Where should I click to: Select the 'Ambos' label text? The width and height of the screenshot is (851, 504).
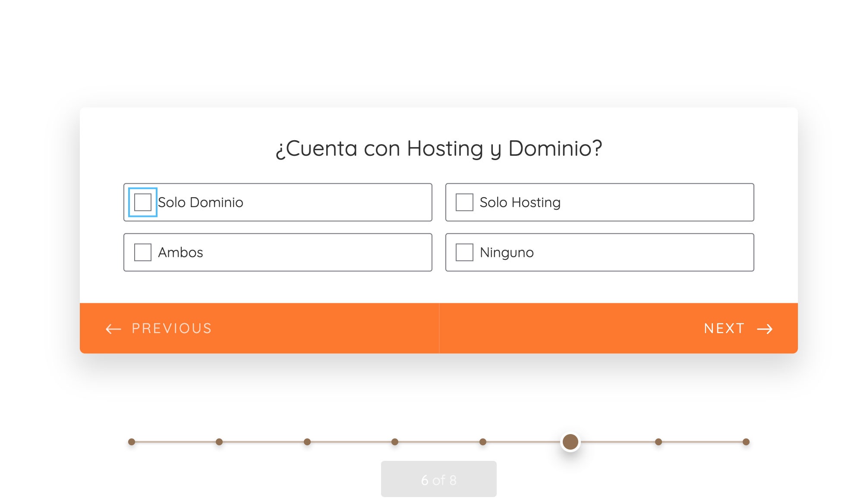(x=180, y=252)
